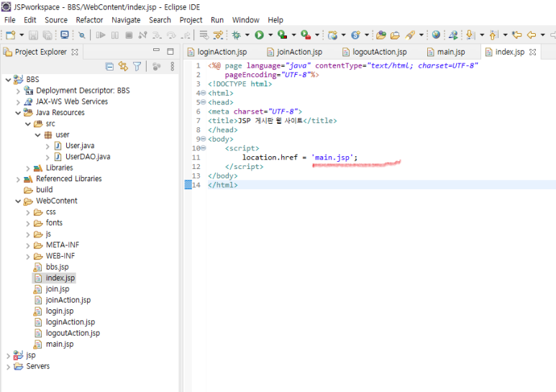Click the Project Explorer filter icon
The height and width of the screenshot is (392, 556).
point(137,66)
